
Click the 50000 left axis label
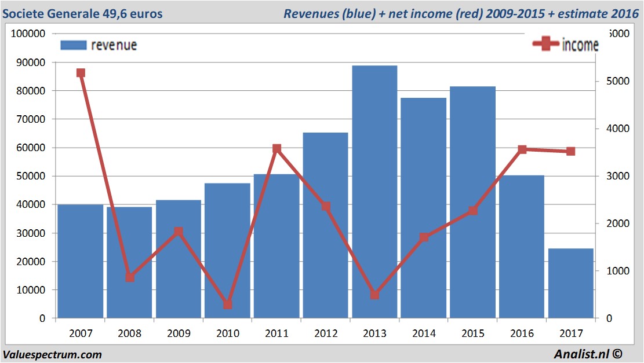(x=31, y=176)
